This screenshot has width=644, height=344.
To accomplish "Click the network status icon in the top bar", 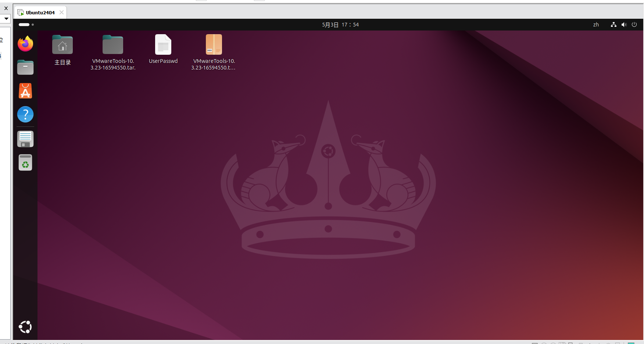I will [613, 25].
